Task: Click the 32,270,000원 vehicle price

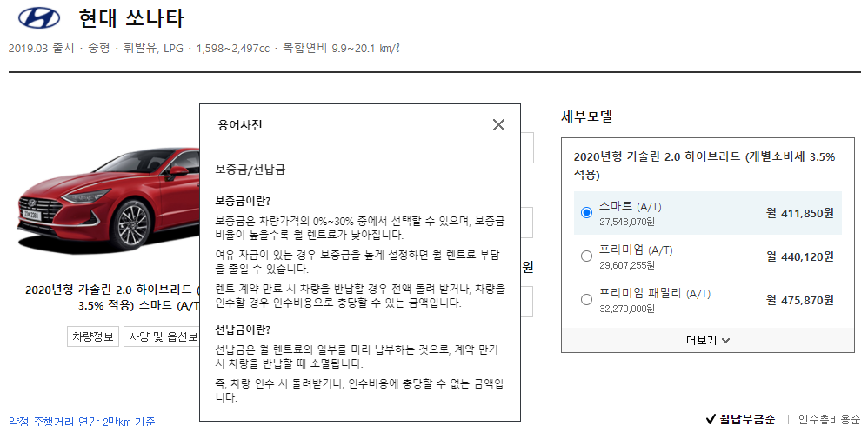Action: tap(627, 309)
